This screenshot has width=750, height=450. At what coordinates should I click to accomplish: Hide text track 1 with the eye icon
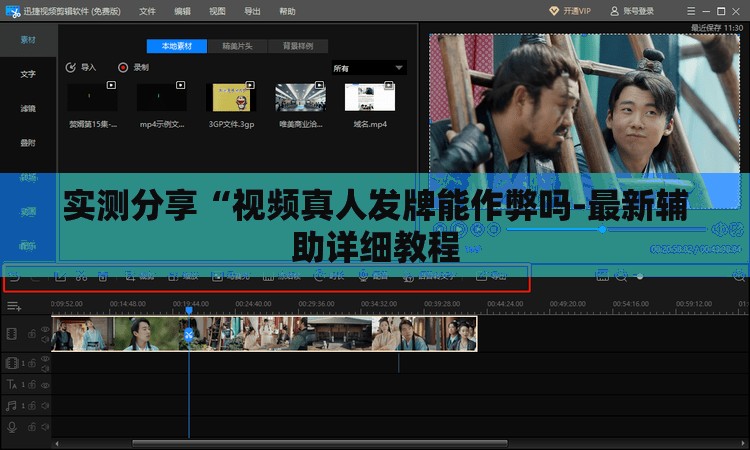(x=45, y=385)
